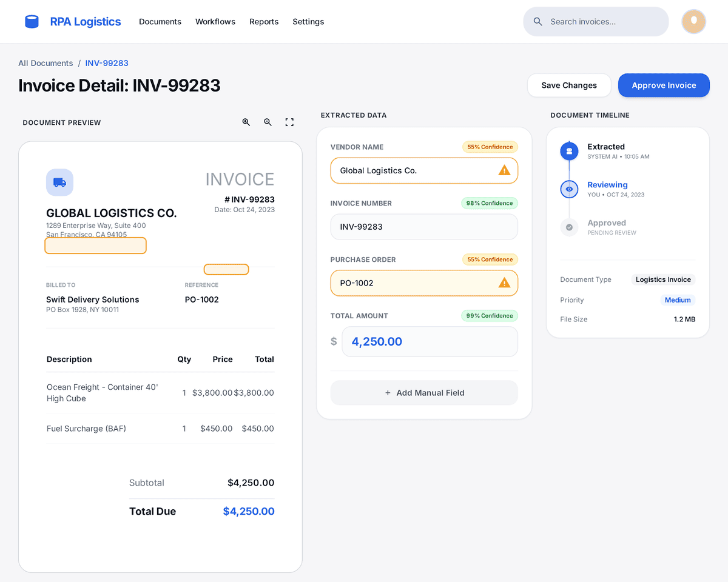Image resolution: width=728 pixels, height=582 pixels.
Task: Click the warning icon on Vendor Name field
Action: (x=504, y=170)
